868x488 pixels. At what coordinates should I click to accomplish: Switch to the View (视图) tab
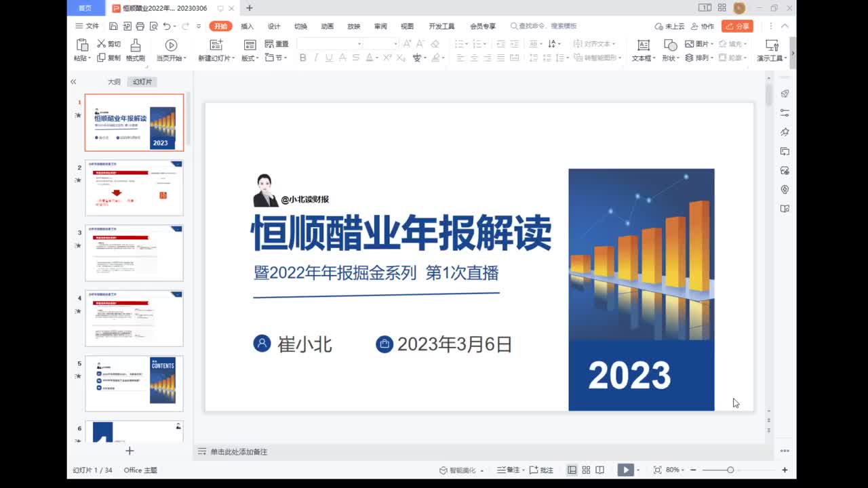tap(407, 26)
